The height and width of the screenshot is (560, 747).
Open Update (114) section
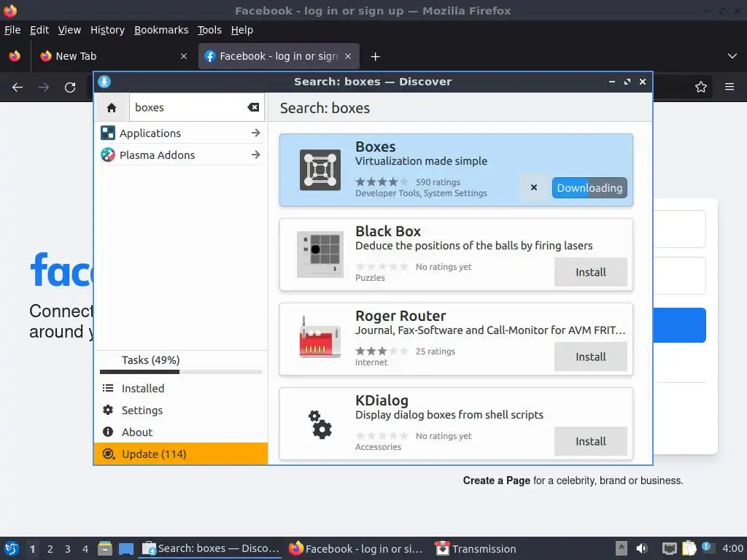(181, 454)
